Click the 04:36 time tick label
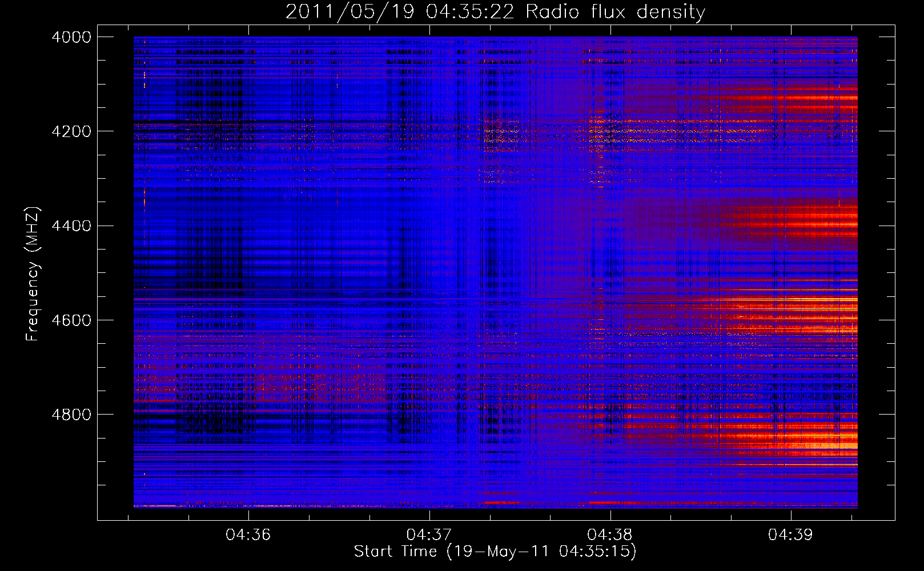This screenshot has height=571, width=924. tap(248, 535)
